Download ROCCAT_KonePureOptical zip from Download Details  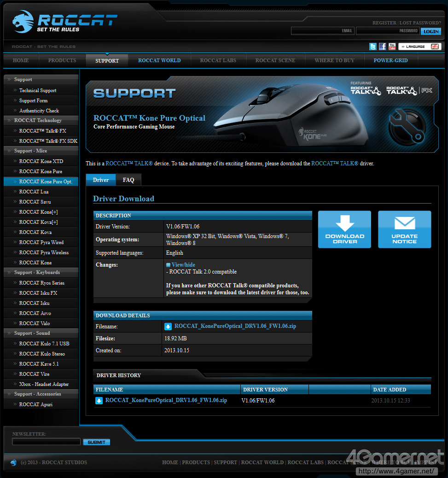click(235, 326)
